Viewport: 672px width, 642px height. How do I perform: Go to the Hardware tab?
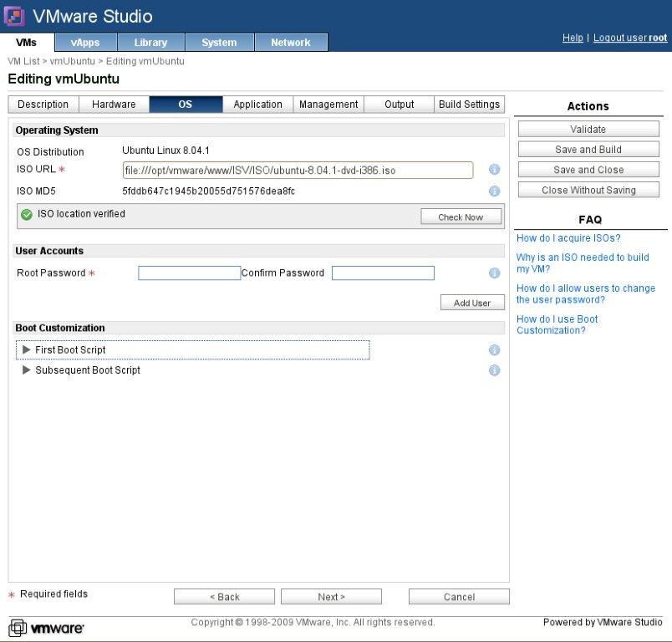pos(114,104)
